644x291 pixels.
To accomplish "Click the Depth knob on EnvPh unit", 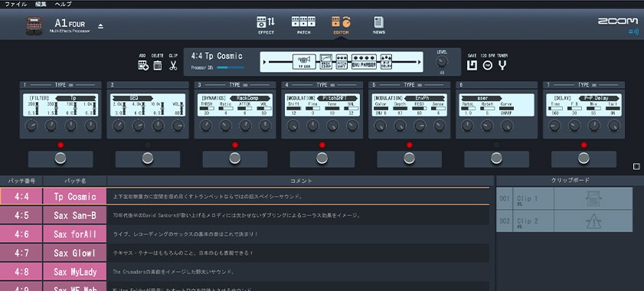I will point(400,126).
